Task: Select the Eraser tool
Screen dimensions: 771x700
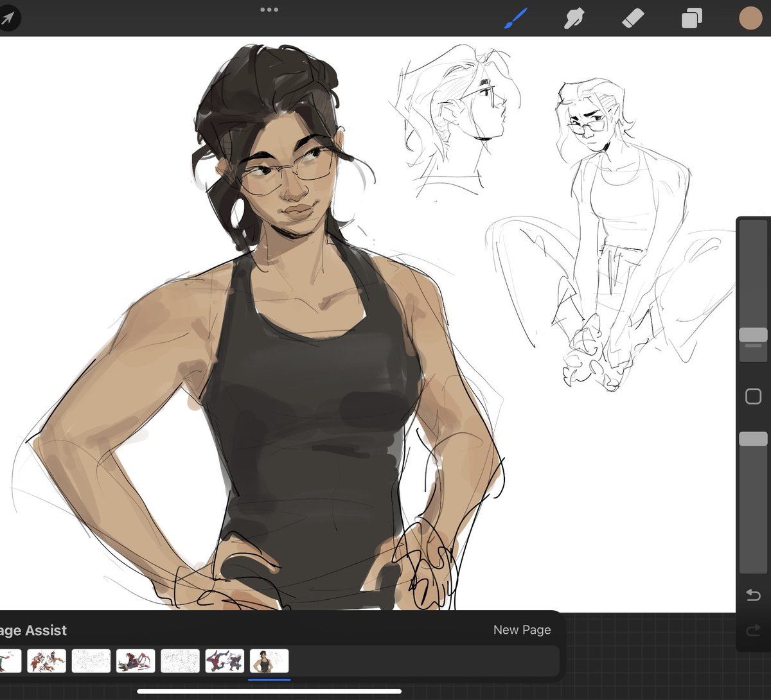Action: pos(632,19)
